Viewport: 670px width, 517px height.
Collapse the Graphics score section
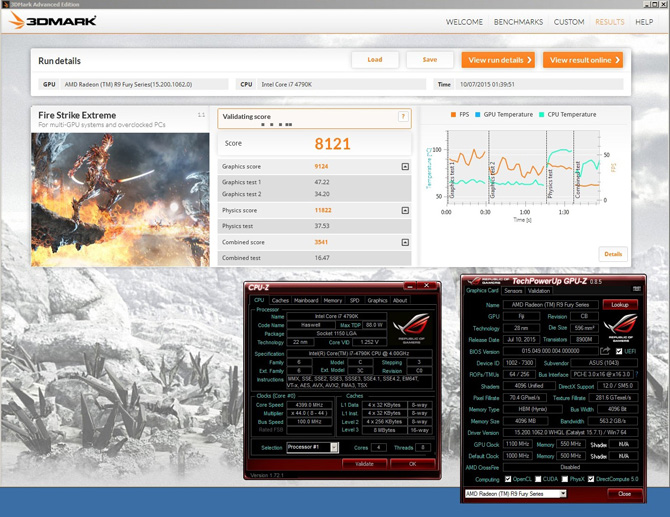tap(405, 167)
